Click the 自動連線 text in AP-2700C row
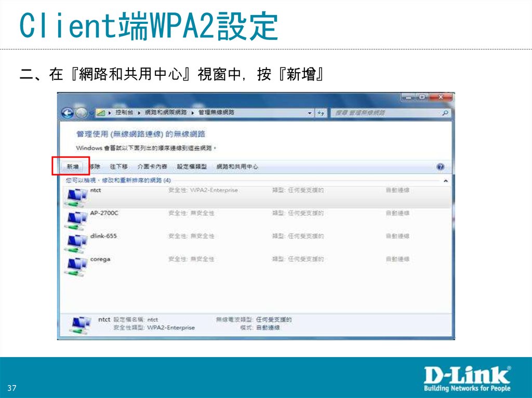This screenshot has height=398, width=532. (x=397, y=213)
